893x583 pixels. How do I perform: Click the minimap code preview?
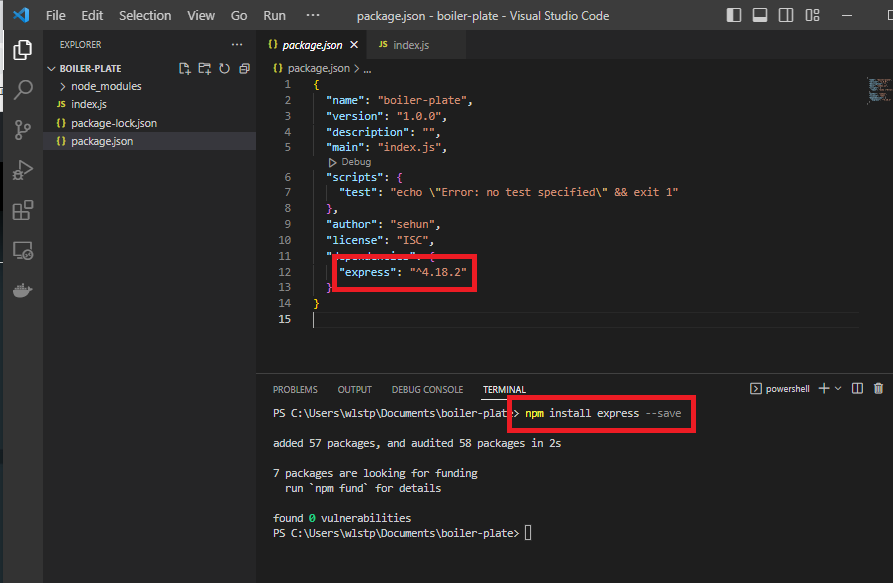click(879, 91)
